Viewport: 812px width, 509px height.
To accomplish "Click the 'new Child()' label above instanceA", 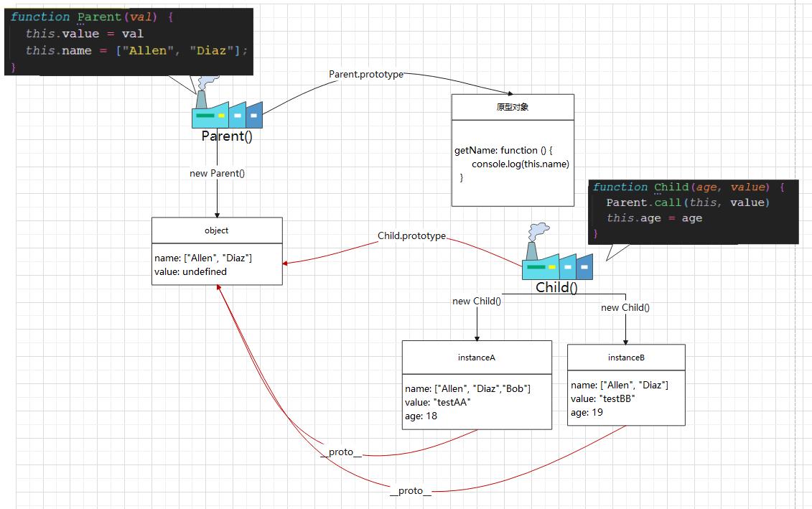I will click(477, 302).
